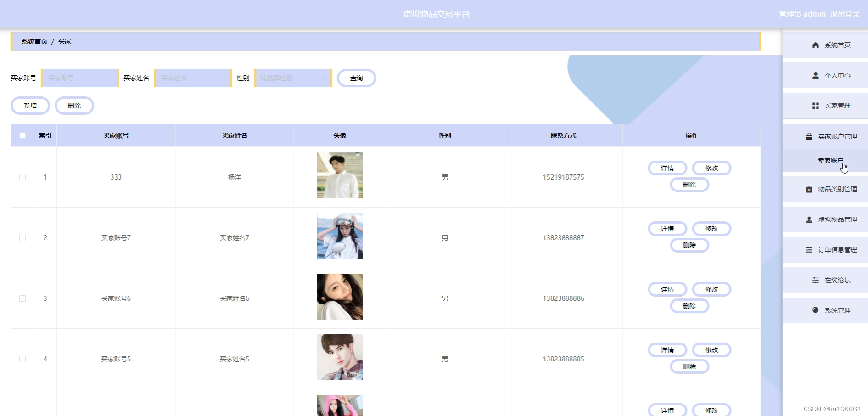This screenshot has width=868, height=416.
Task: Click 删除 in the 买家姓名5 row
Action: 689,366
